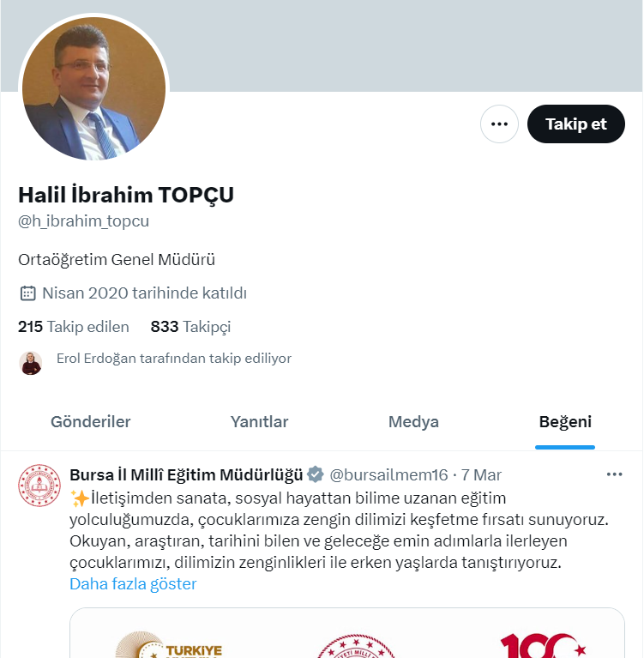Viewport: 644px width, 658px height.
Task: Open the Medya tab
Action: click(413, 422)
